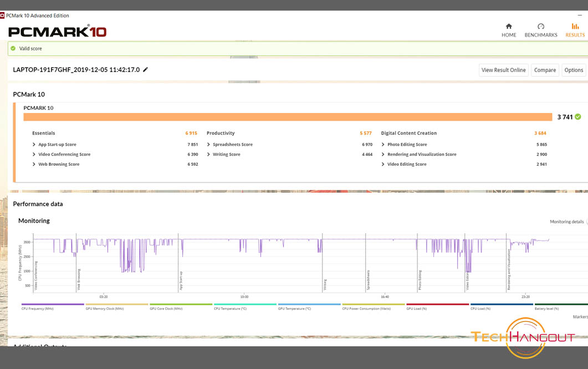Open the Options button
This screenshot has width=588, height=369.
click(x=574, y=70)
